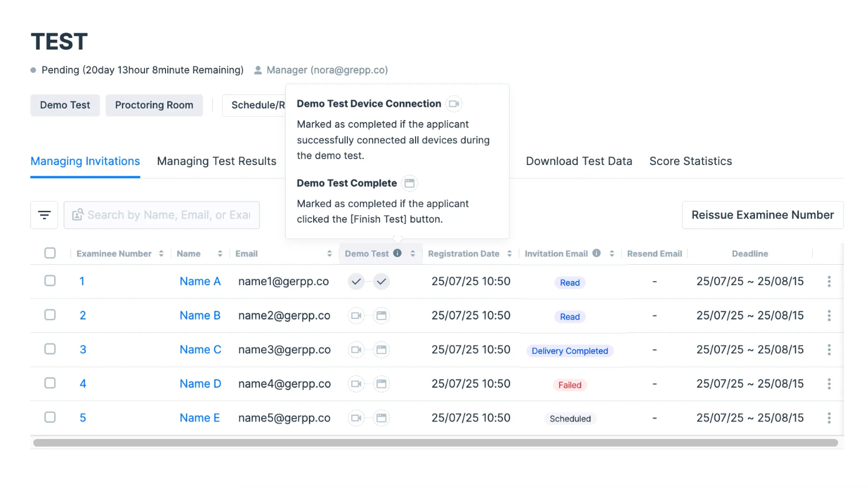Click email name2@gerpp.co
The width and height of the screenshot is (868, 488).
coord(284,315)
